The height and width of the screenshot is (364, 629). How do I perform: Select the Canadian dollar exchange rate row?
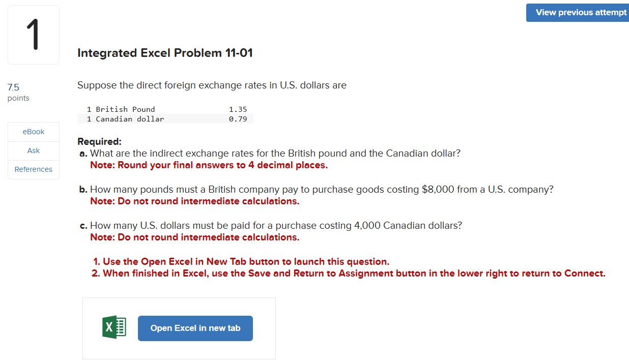coord(165,118)
